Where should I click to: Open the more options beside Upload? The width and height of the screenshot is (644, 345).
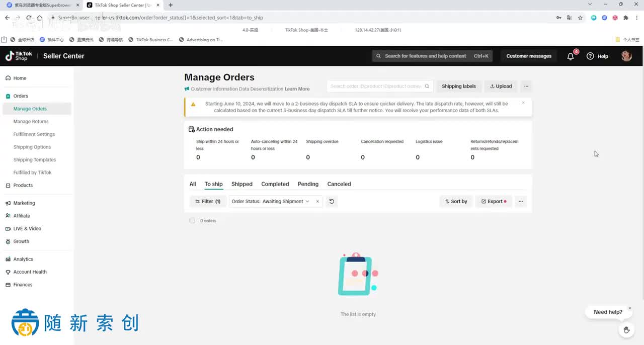(x=526, y=87)
